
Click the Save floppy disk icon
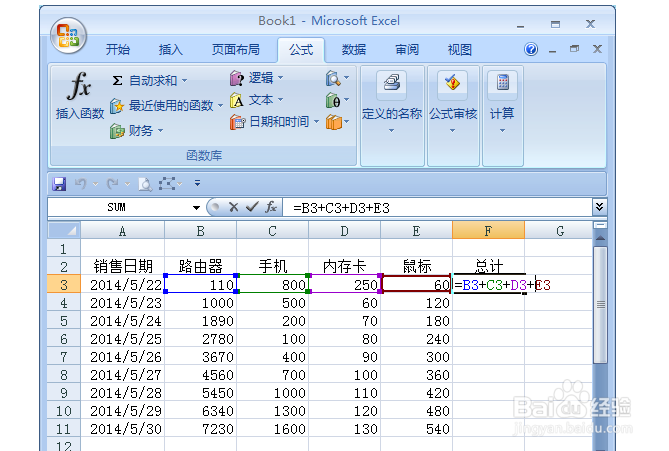[x=59, y=184]
